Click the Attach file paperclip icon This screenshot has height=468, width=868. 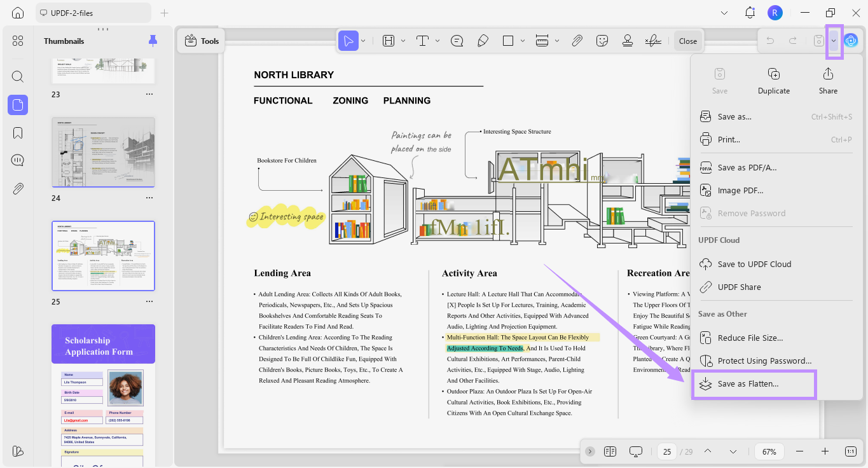(577, 41)
